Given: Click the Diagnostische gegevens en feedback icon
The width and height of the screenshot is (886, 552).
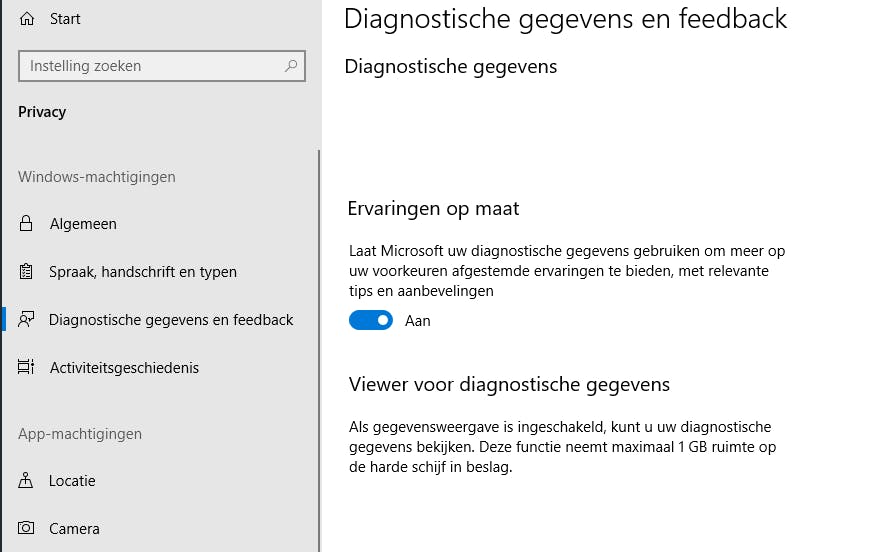Looking at the screenshot, I should click(x=27, y=320).
